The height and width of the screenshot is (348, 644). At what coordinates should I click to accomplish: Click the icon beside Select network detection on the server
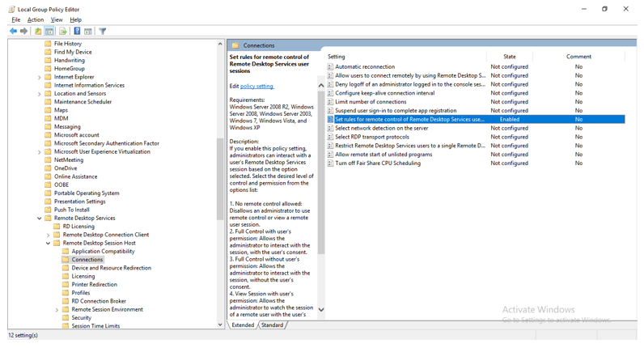click(330, 128)
